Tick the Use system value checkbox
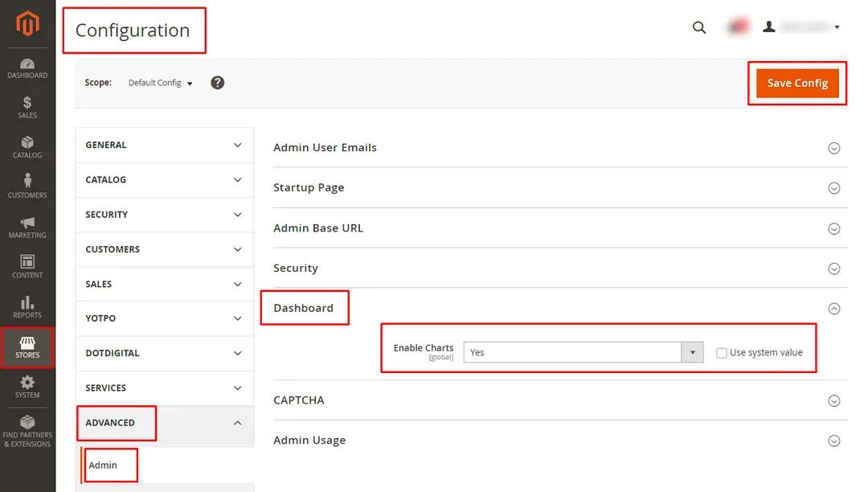868x492 pixels. (x=721, y=352)
